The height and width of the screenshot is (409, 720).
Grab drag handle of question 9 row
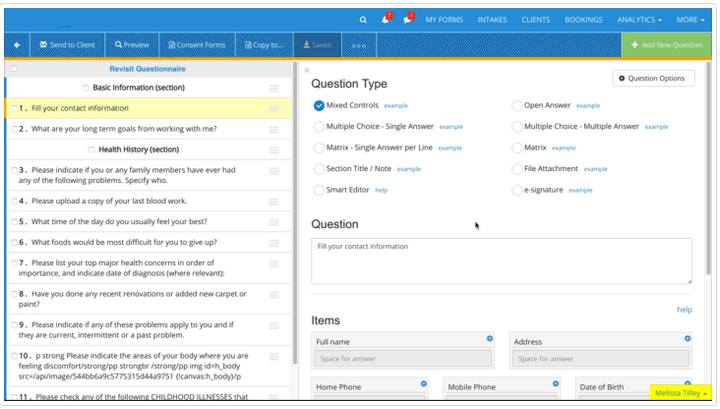(x=274, y=325)
